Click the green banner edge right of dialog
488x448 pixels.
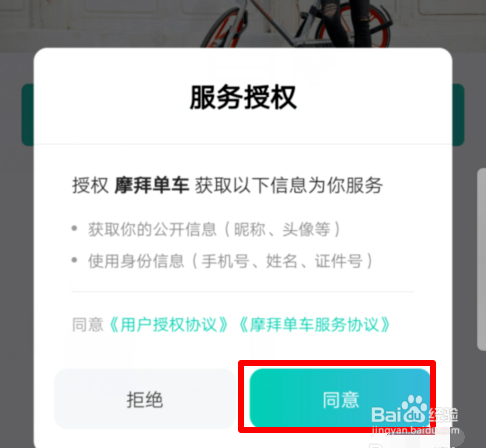[x=458, y=115]
